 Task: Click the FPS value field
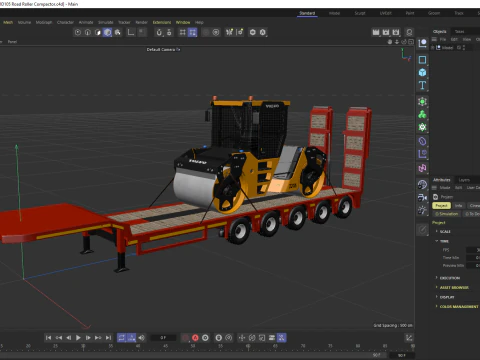tap(473, 250)
